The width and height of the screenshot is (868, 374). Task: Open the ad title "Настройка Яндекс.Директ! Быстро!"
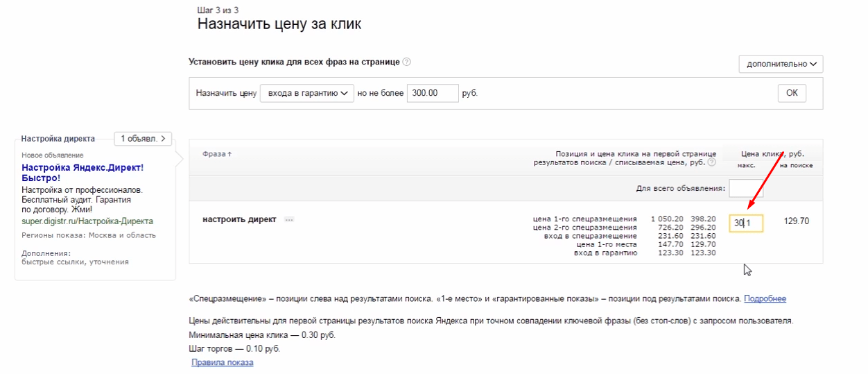[82, 173]
